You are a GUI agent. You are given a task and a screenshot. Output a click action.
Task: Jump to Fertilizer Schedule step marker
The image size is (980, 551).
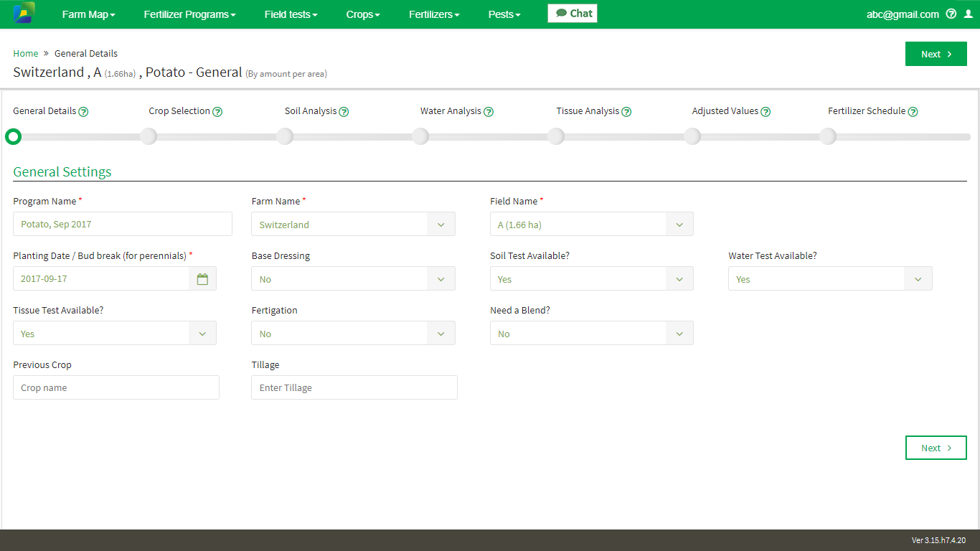tap(828, 136)
